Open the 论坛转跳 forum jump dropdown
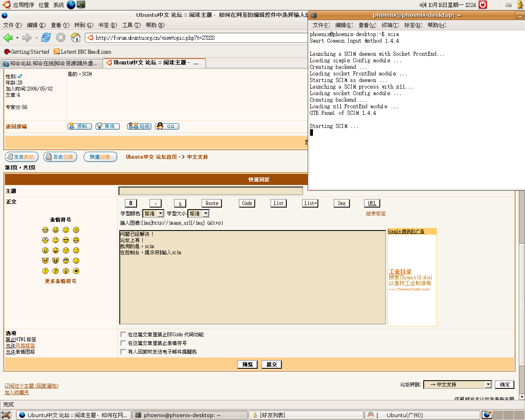The height and width of the screenshot is (420, 525). (458, 384)
